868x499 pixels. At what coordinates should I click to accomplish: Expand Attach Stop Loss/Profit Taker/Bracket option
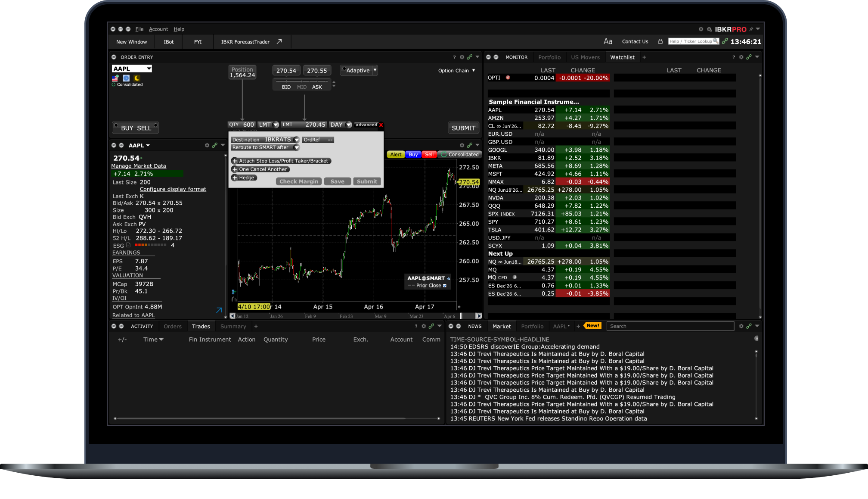pyautogui.click(x=281, y=161)
